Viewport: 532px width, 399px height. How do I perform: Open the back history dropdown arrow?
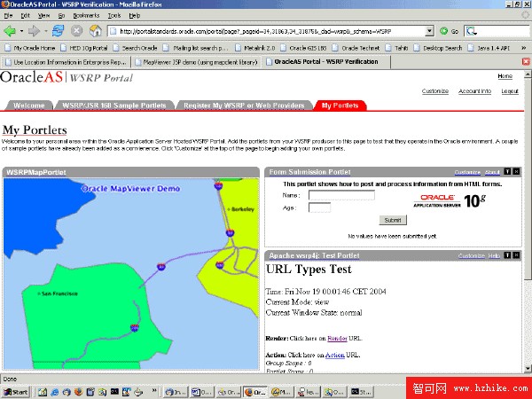pyautogui.click(x=21, y=31)
